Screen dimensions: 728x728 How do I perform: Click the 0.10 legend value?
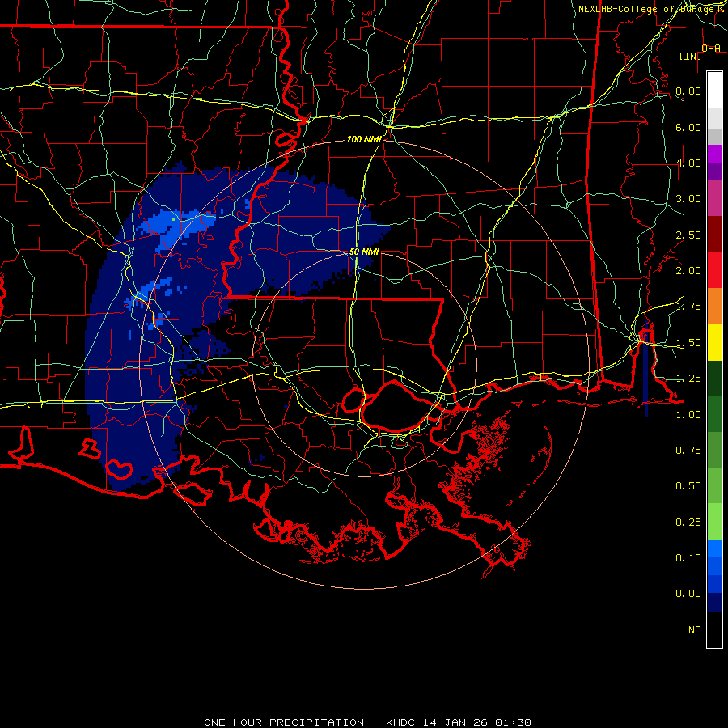tap(688, 558)
